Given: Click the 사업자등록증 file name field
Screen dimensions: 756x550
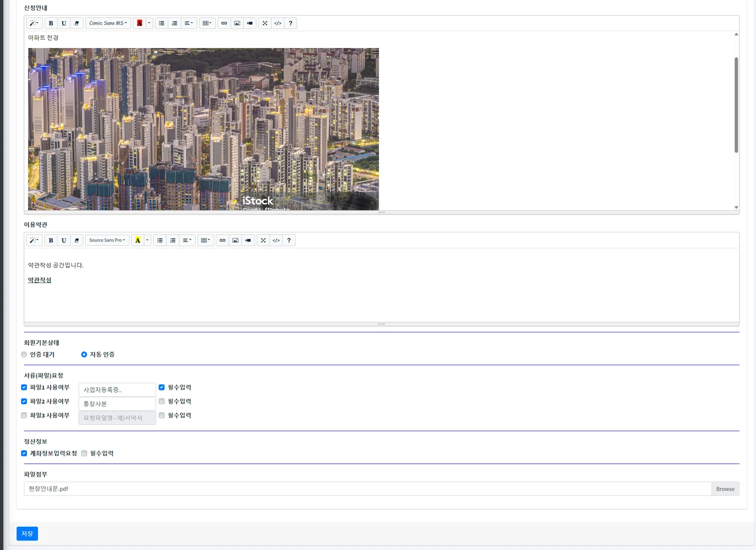Looking at the screenshot, I should pyautogui.click(x=117, y=390).
